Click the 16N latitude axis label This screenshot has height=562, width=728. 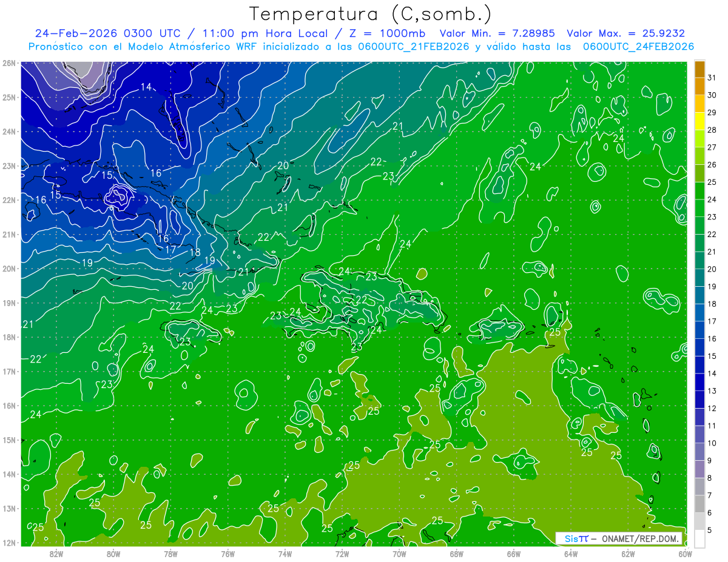point(9,406)
